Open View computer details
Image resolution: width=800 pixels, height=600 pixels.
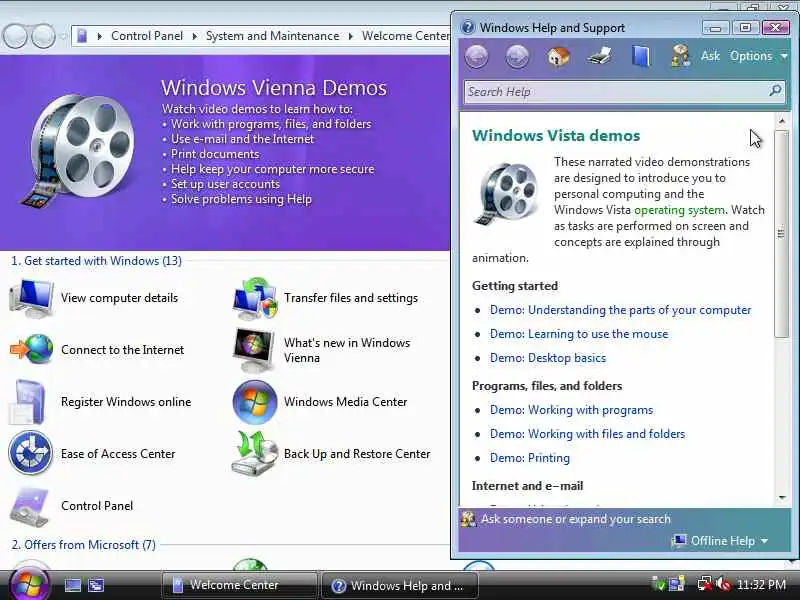coord(93,298)
